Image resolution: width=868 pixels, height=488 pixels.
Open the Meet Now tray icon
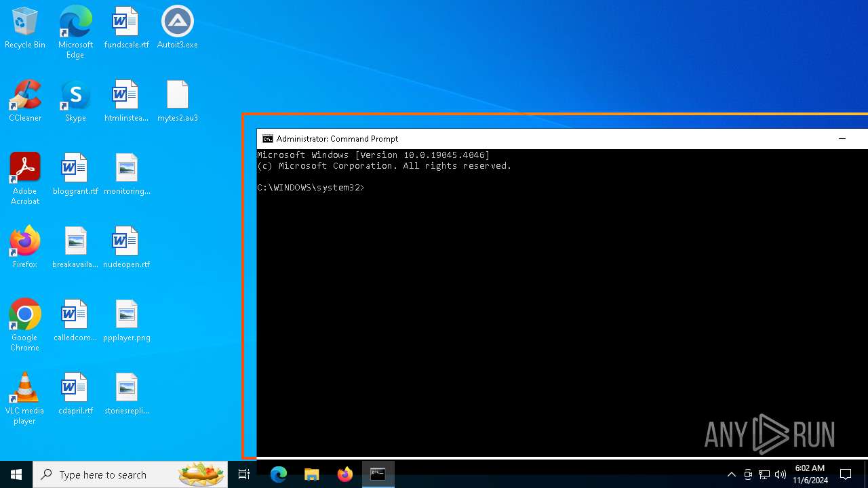point(748,474)
